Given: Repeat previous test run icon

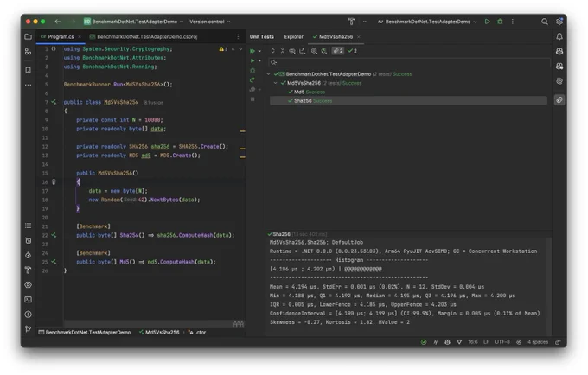Looking at the screenshot, I should [252, 80].
